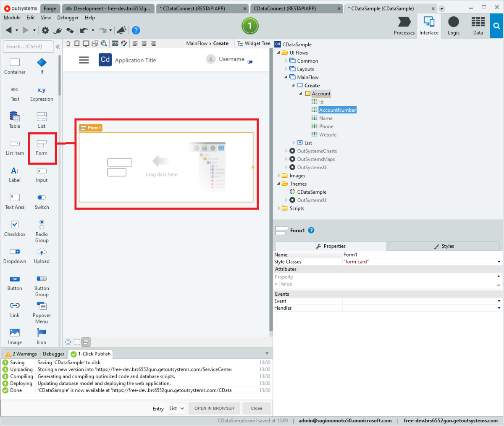Viewport: 504px width, 426px height.
Task: Toggle align right in canvas toolbar
Action: (x=153, y=43)
